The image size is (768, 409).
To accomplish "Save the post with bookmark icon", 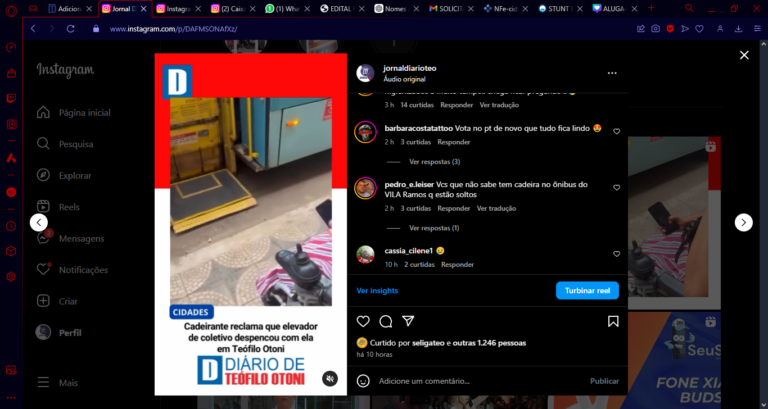I will [613, 321].
